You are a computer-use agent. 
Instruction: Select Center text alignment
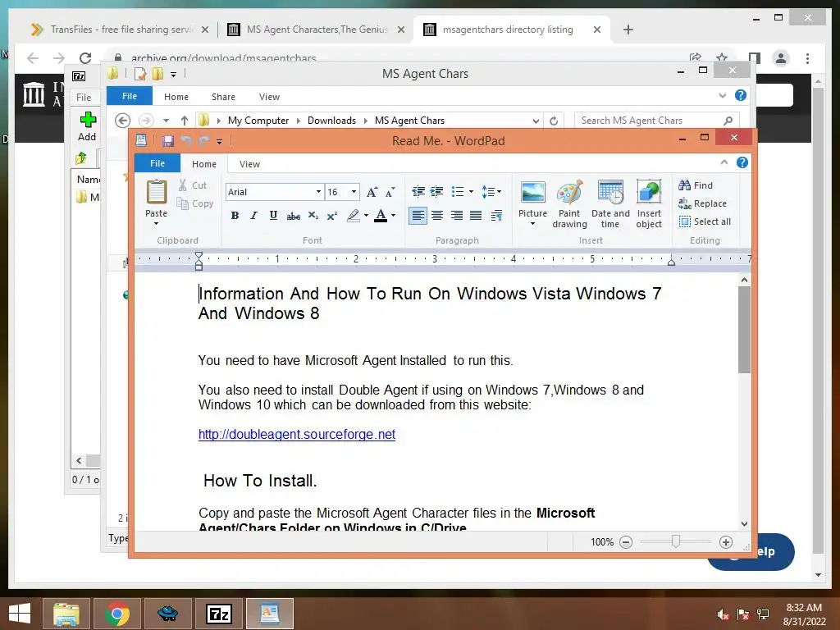tap(437, 216)
